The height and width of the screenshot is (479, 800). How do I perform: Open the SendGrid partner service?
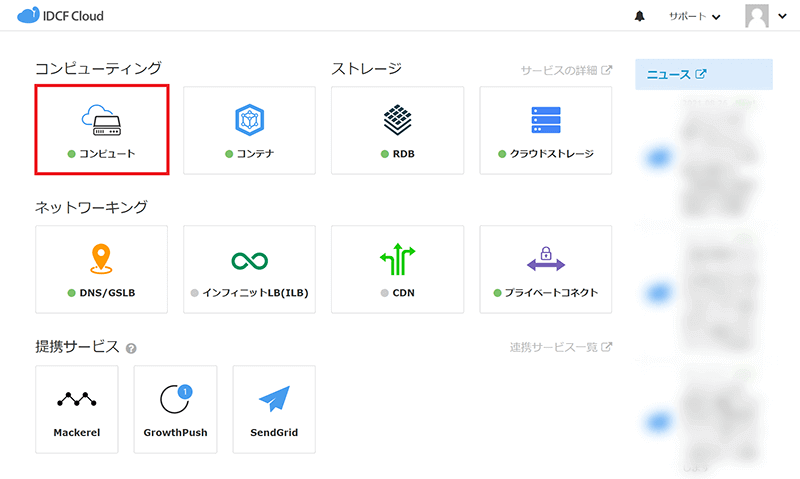274,409
